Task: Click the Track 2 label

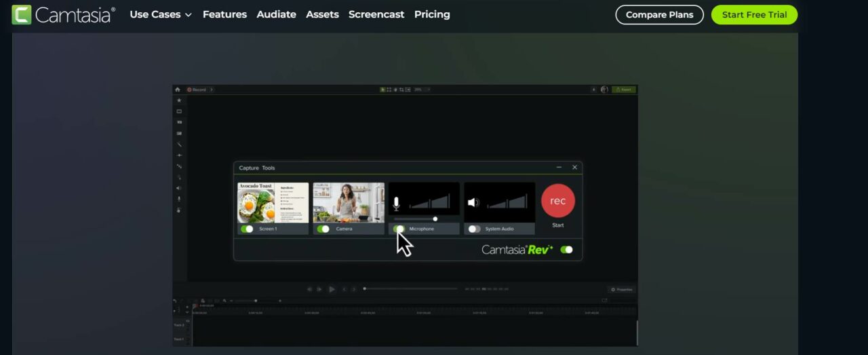Action: point(178,326)
